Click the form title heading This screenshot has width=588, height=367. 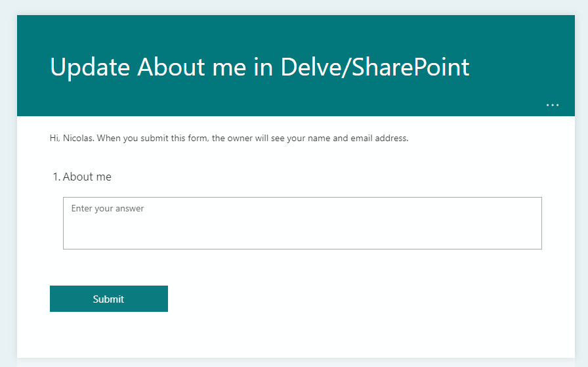tap(260, 68)
